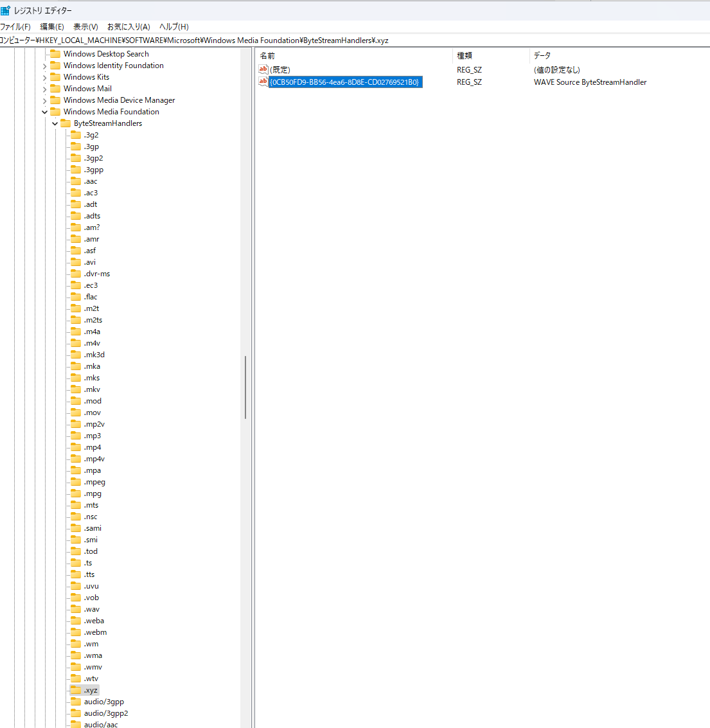Click the .mp4 folder icon
Image resolution: width=710 pixels, height=728 pixels.
pyautogui.click(x=76, y=447)
